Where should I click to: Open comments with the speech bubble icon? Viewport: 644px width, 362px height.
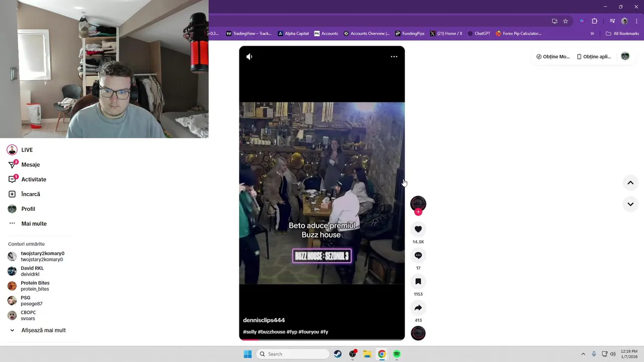(418, 255)
